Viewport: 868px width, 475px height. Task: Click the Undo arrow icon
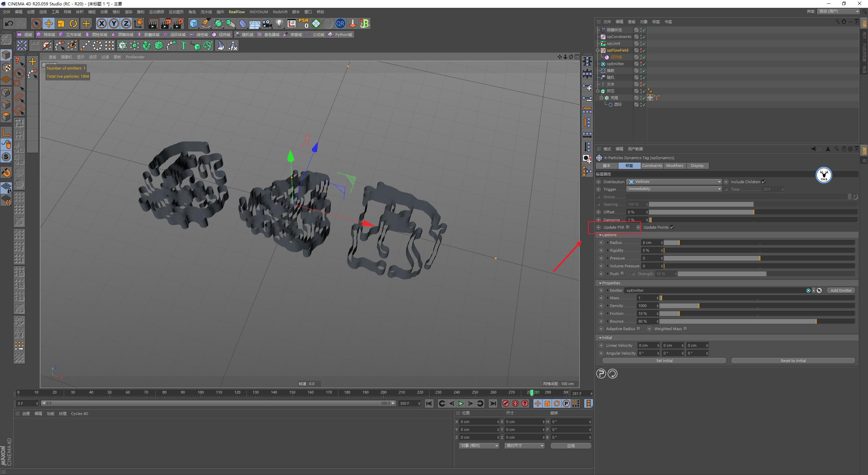click(8, 23)
